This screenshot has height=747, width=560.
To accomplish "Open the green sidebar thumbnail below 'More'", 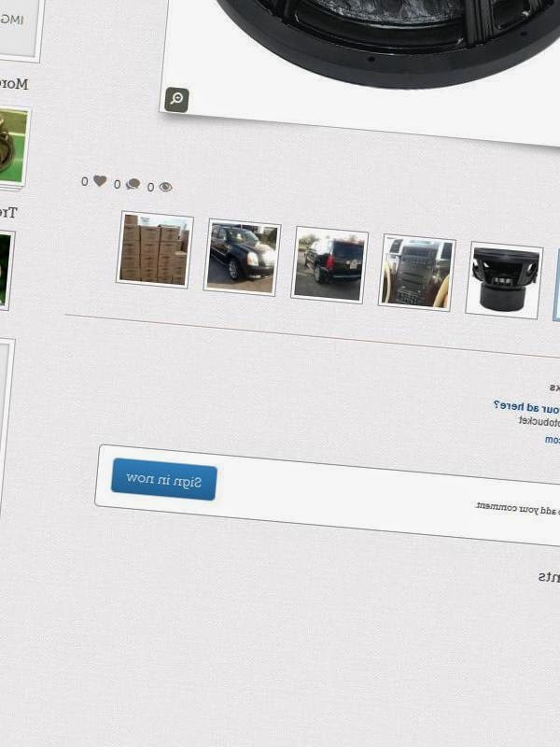I will (x=12, y=147).
